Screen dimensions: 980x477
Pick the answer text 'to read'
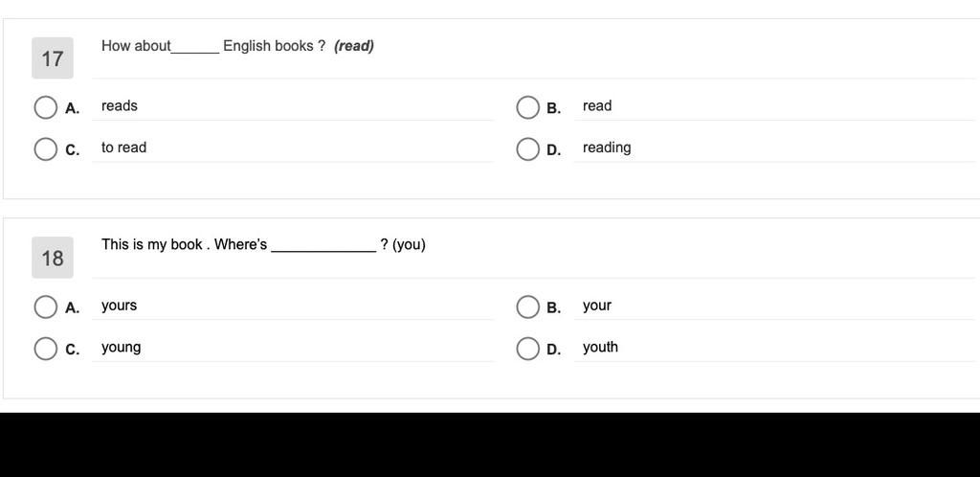[x=123, y=148]
